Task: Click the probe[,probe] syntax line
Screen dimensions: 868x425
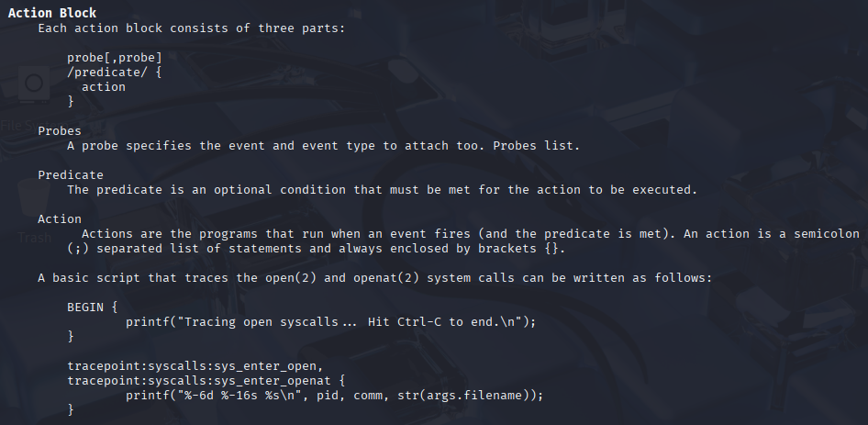Action: [115, 57]
